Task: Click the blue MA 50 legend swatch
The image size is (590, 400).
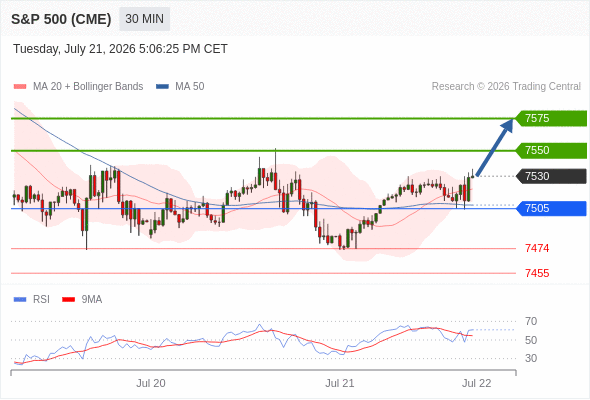Action: tap(162, 87)
